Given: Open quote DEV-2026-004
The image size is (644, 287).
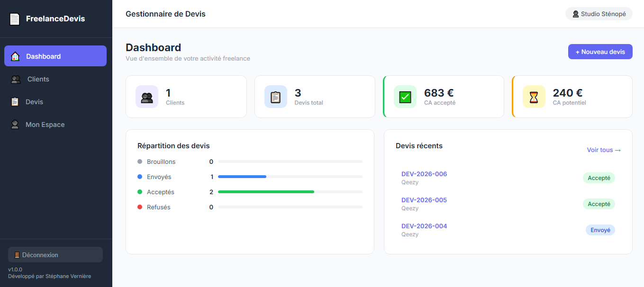Looking at the screenshot, I should click(x=424, y=226).
